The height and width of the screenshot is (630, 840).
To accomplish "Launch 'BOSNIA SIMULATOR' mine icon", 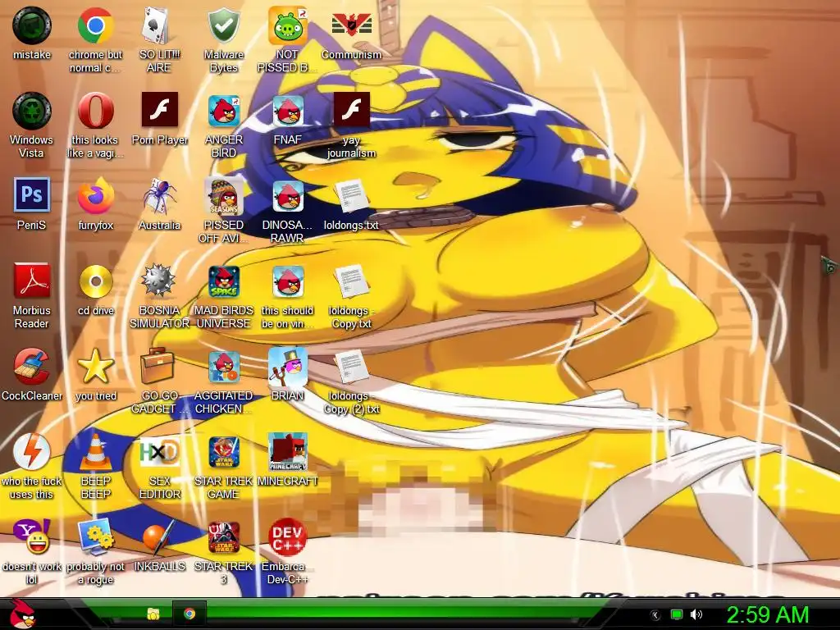I will click(158, 281).
